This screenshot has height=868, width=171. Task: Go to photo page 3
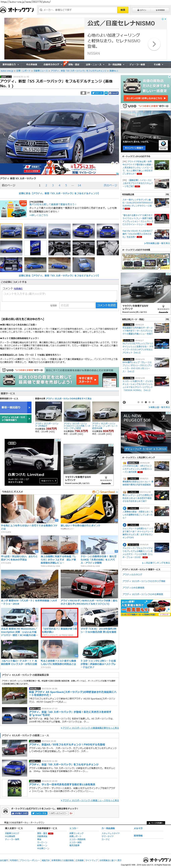tap(53, 185)
